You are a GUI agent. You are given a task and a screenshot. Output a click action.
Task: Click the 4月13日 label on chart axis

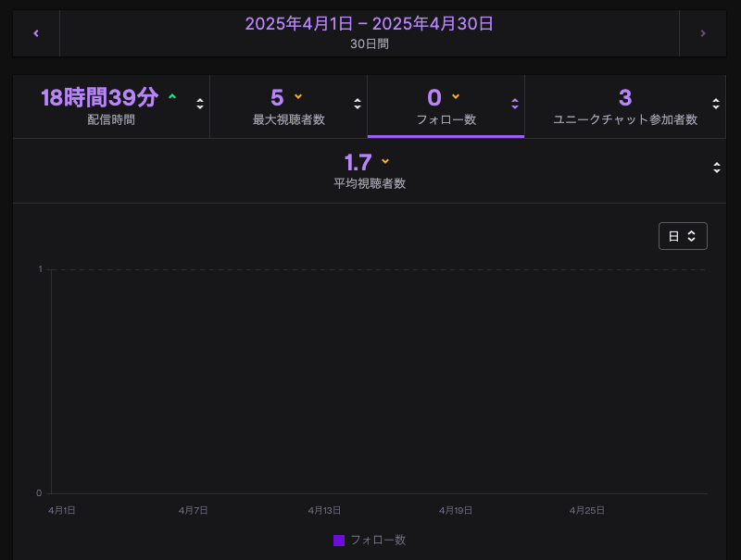pyautogui.click(x=324, y=510)
